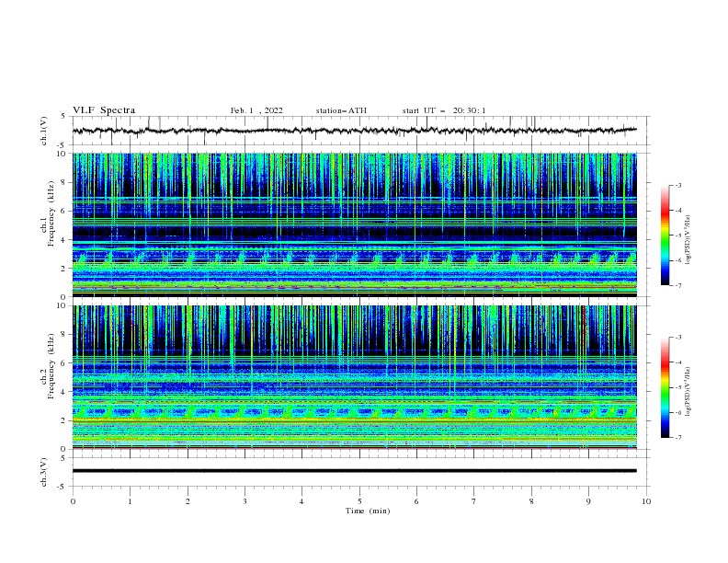Click the "10" label ending the time axis
728x563 pixels.
pyautogui.click(x=646, y=501)
